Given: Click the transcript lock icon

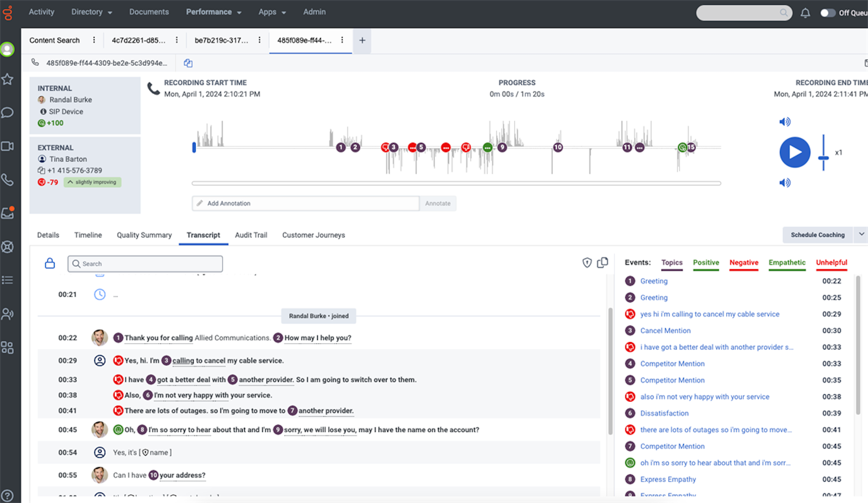Looking at the screenshot, I should pos(50,263).
